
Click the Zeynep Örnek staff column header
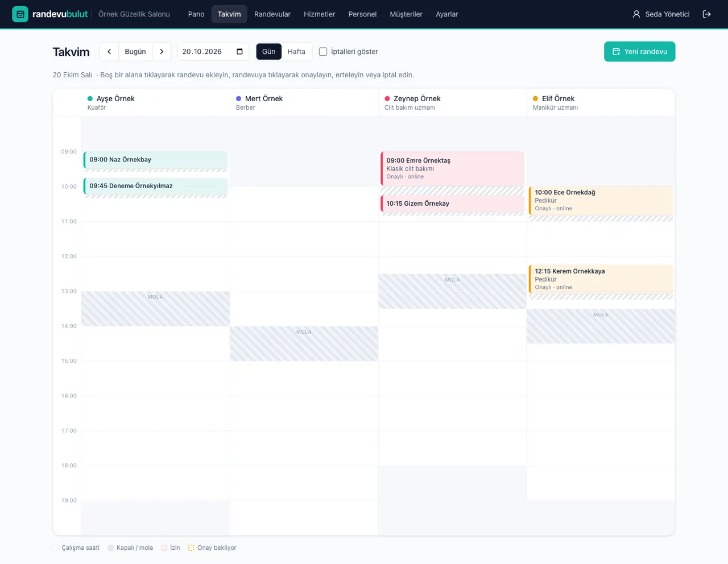453,102
